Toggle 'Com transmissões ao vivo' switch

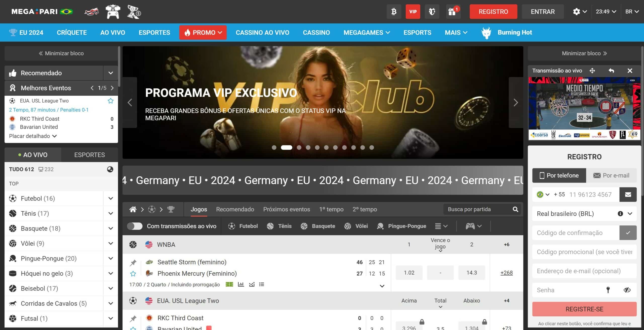pyautogui.click(x=135, y=226)
